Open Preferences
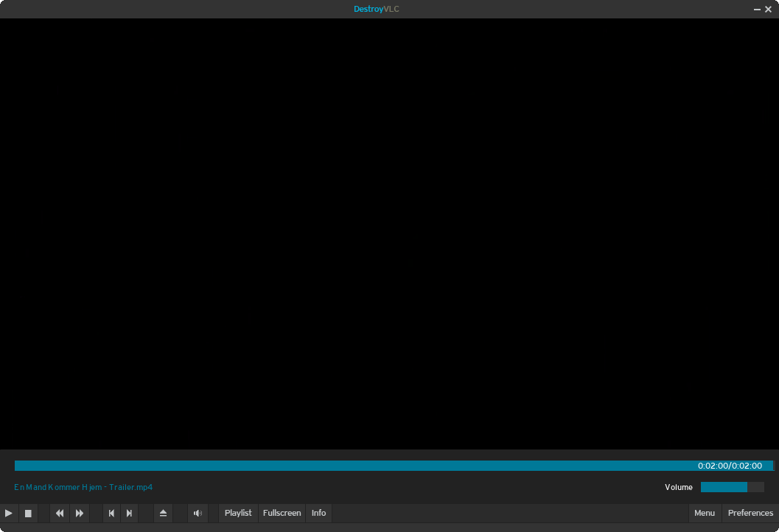This screenshot has width=779, height=532. coord(750,513)
